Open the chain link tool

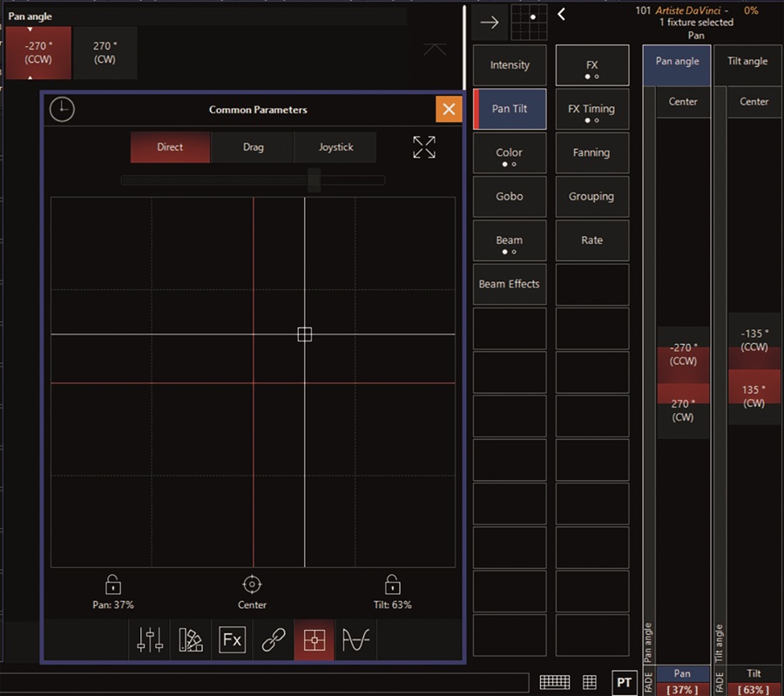[x=274, y=640]
